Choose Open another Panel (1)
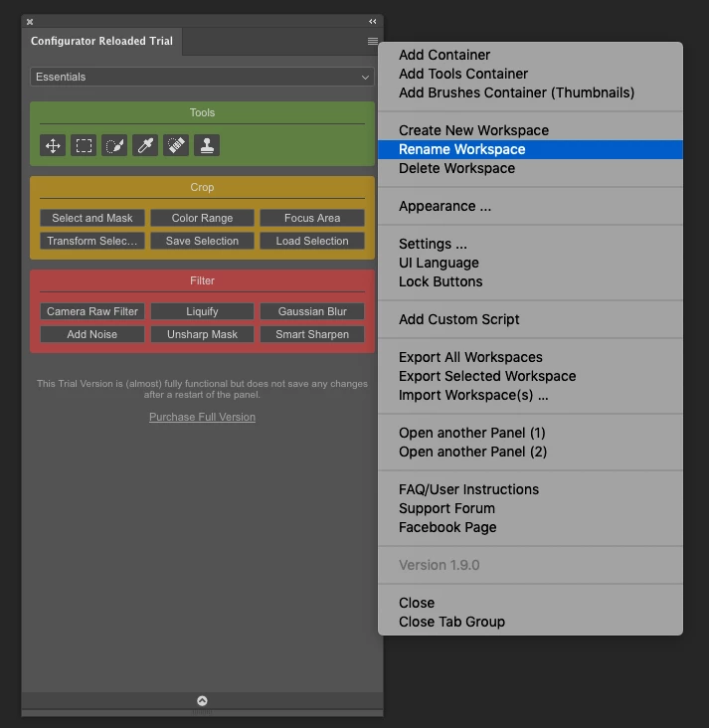The height and width of the screenshot is (728, 709). (x=530, y=433)
